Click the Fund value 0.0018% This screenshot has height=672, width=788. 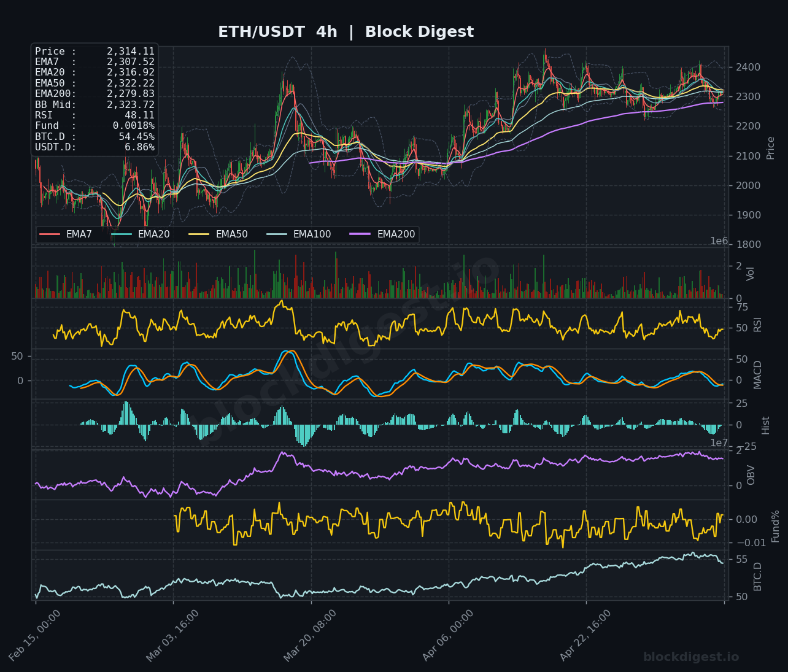click(x=134, y=126)
